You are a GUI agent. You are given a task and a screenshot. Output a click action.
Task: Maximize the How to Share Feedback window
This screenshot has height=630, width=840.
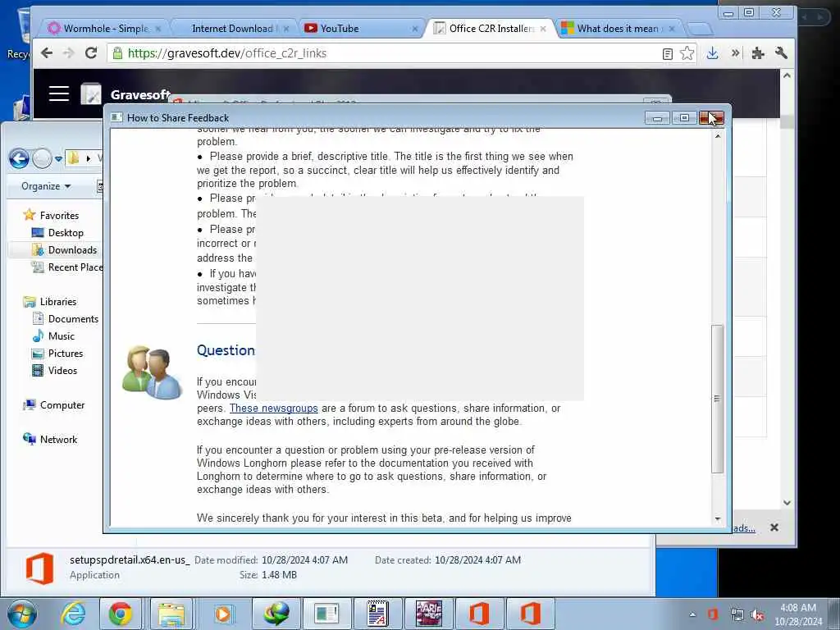[684, 118]
